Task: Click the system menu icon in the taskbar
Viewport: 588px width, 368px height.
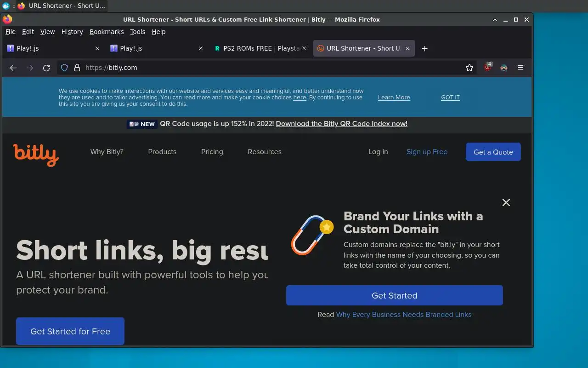Action: [x=6, y=6]
